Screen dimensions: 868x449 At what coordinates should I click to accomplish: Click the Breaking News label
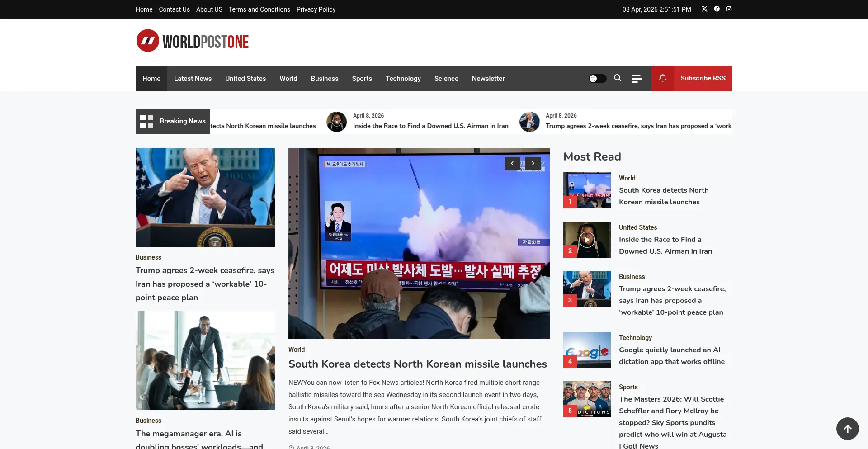(x=183, y=121)
